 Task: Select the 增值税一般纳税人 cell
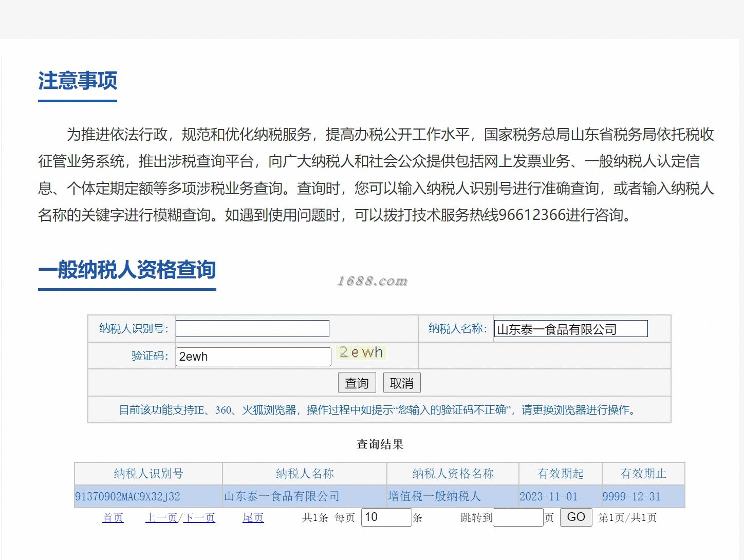453,496
